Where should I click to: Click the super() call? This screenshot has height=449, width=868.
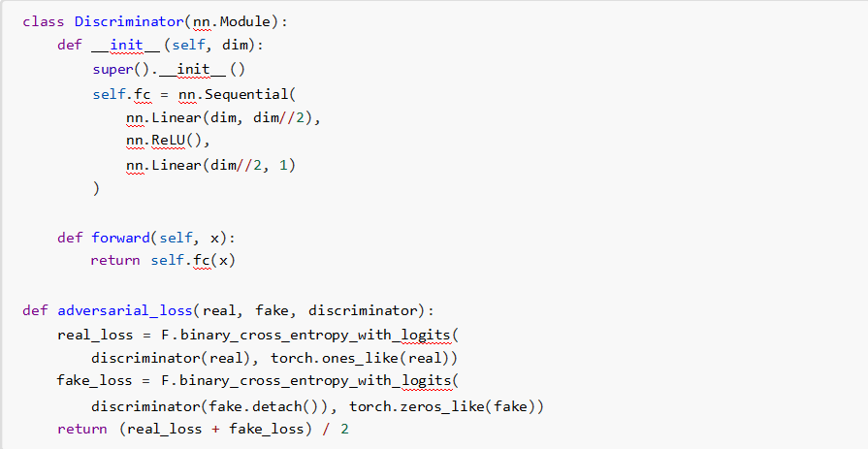tap(118, 69)
